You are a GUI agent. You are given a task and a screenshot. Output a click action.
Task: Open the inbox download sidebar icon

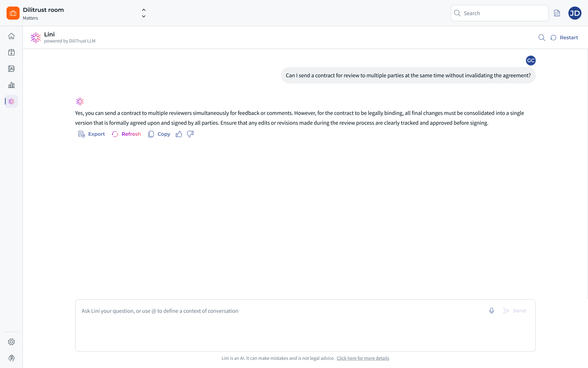tap(11, 52)
